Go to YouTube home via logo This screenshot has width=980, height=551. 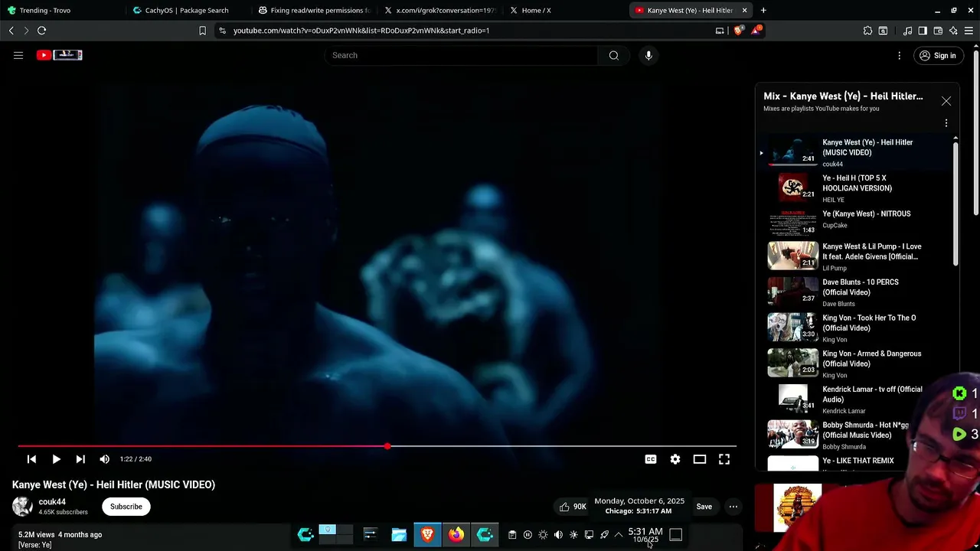click(x=59, y=55)
